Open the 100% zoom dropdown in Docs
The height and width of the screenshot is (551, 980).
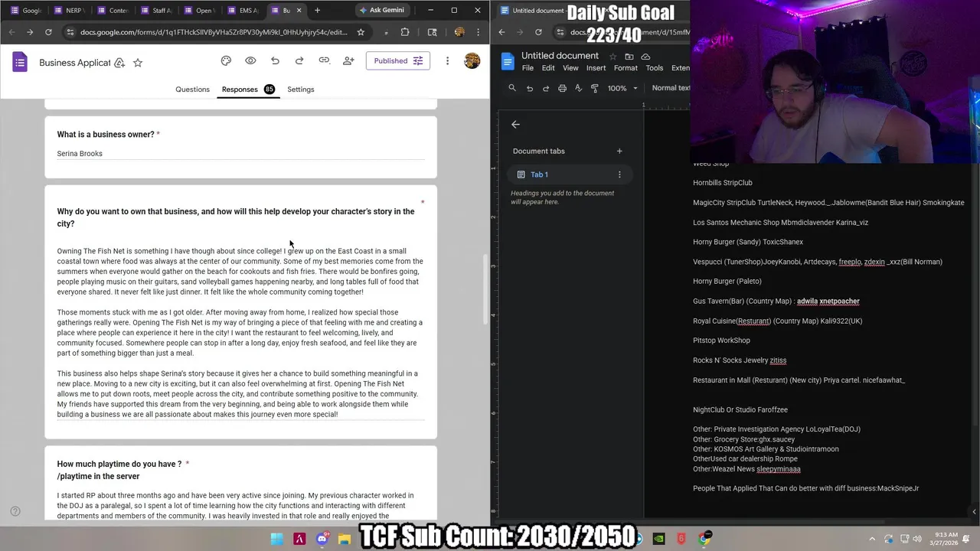point(622,88)
